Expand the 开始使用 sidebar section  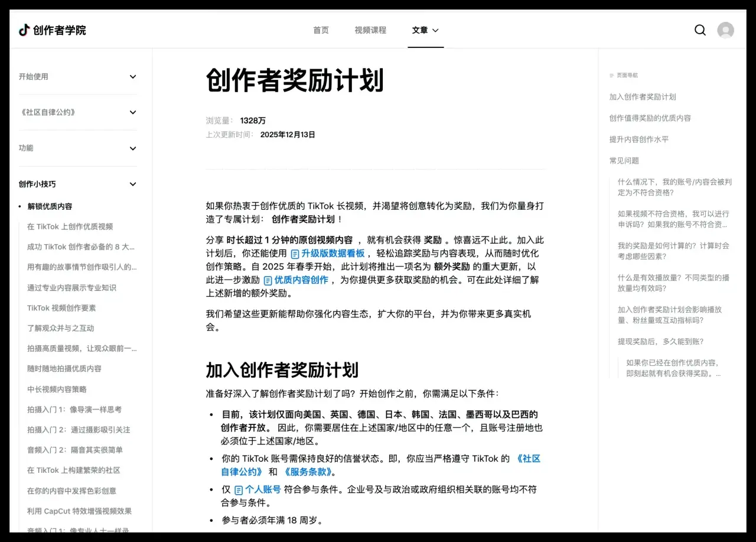tap(133, 77)
